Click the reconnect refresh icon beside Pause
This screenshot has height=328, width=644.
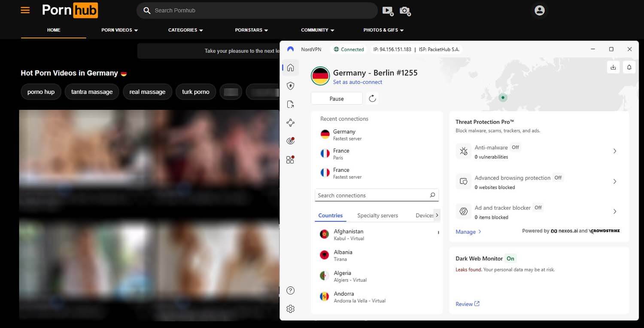[x=373, y=98]
